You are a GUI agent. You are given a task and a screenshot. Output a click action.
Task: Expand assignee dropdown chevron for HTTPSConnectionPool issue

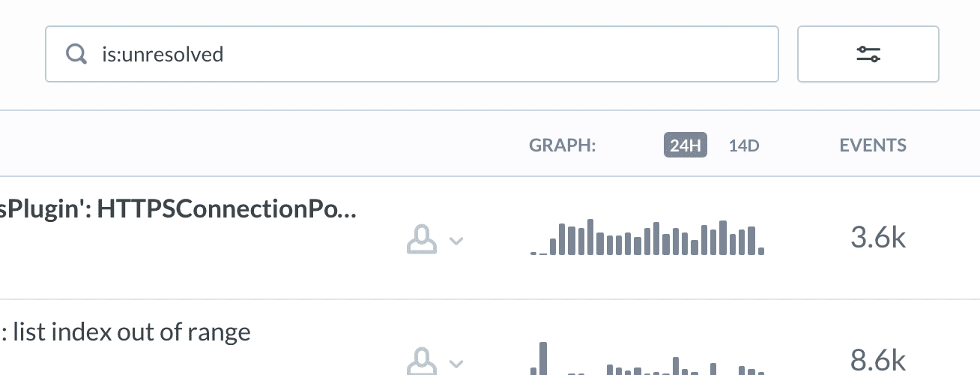[x=456, y=241]
